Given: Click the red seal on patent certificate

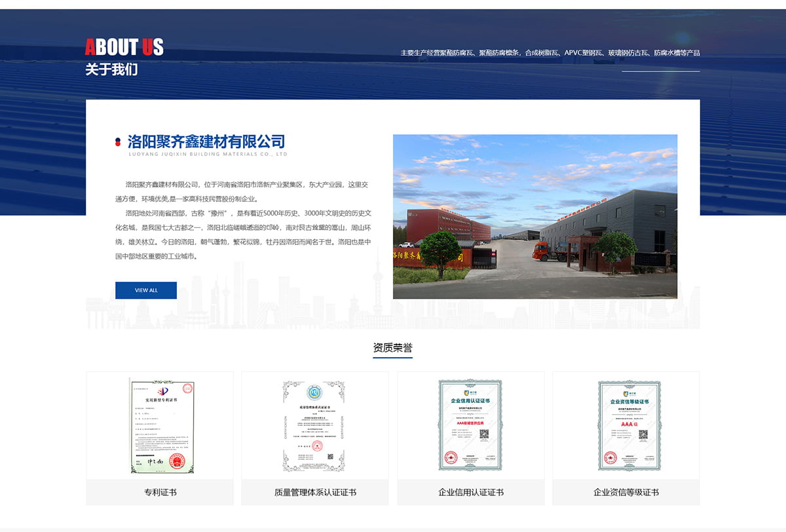Looking at the screenshot, I should [174, 461].
